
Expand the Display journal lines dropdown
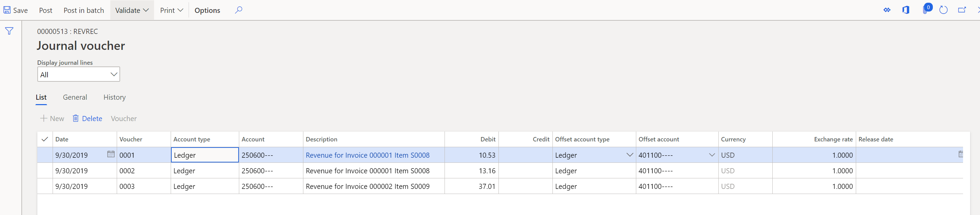(113, 75)
